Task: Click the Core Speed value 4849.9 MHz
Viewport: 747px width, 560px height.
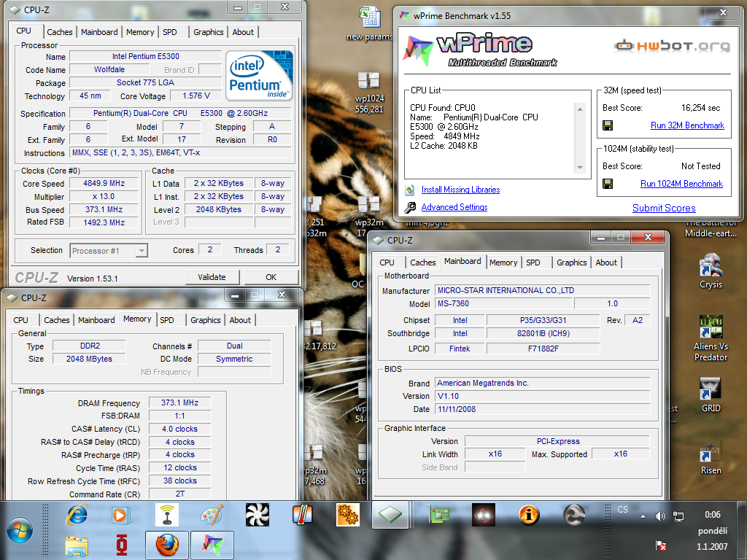Action: (x=104, y=183)
